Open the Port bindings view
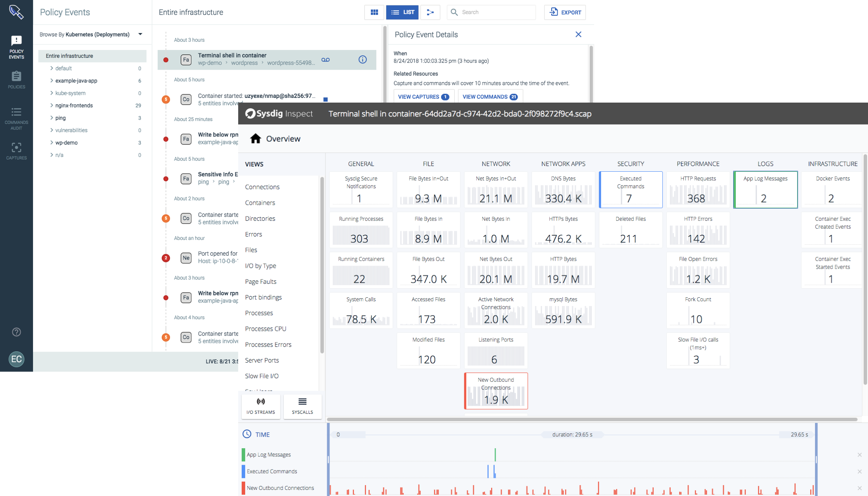The height and width of the screenshot is (496, 868). pos(263,297)
